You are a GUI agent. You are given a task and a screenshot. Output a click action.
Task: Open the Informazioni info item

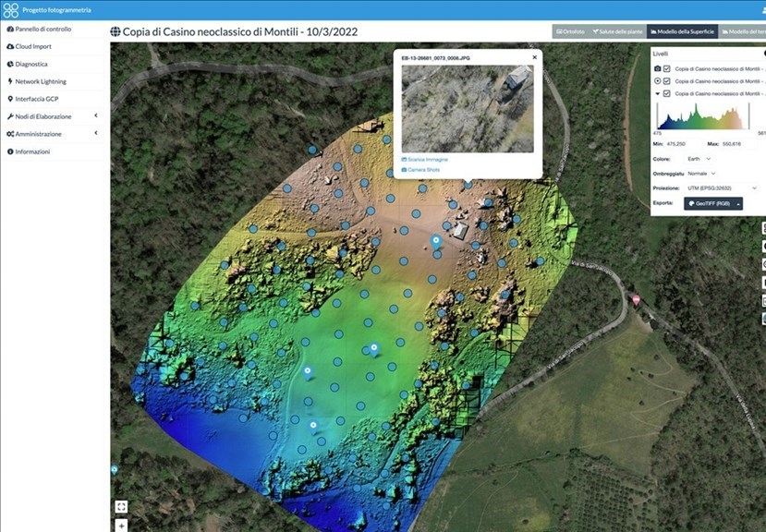coord(32,151)
